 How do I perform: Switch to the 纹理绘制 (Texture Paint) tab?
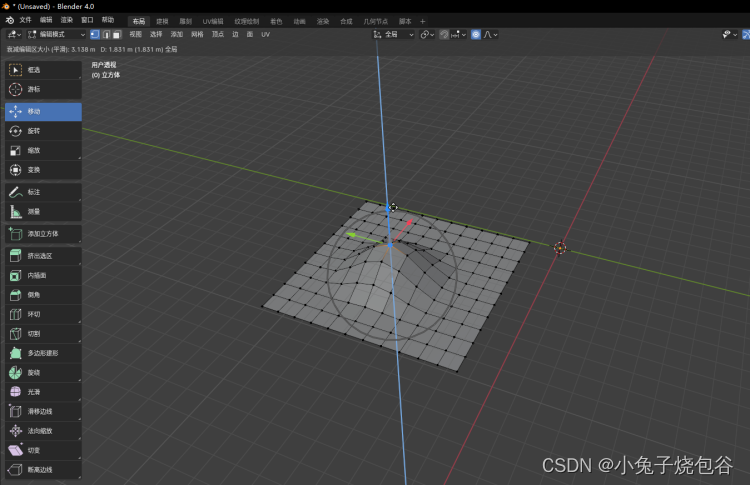[x=247, y=22]
